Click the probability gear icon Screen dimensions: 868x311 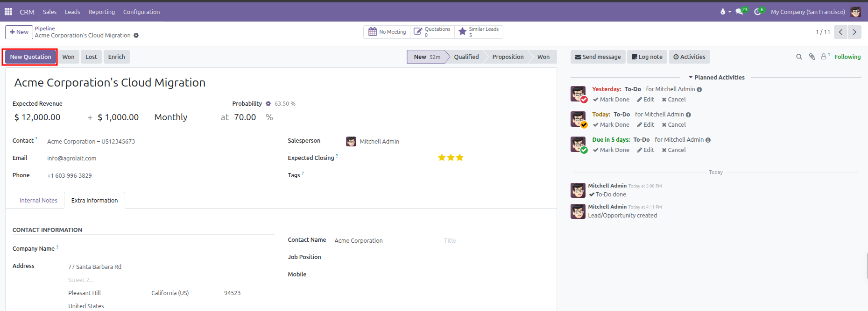click(268, 104)
